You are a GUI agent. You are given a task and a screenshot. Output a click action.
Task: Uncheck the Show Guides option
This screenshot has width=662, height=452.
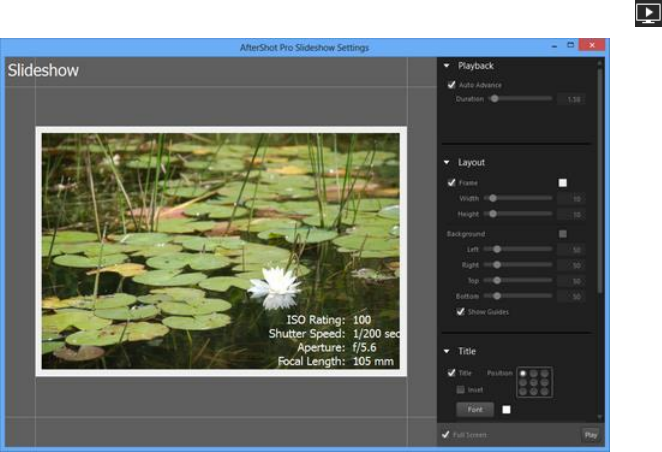tap(460, 311)
